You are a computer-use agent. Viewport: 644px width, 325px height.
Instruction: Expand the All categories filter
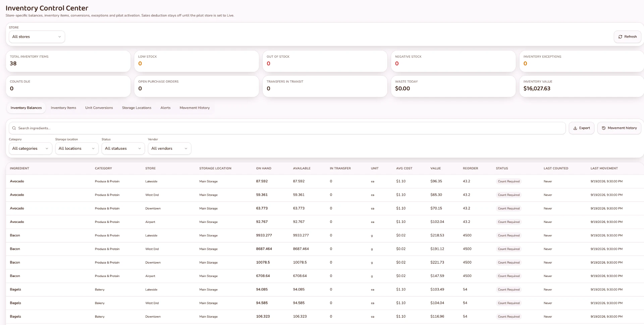click(31, 148)
